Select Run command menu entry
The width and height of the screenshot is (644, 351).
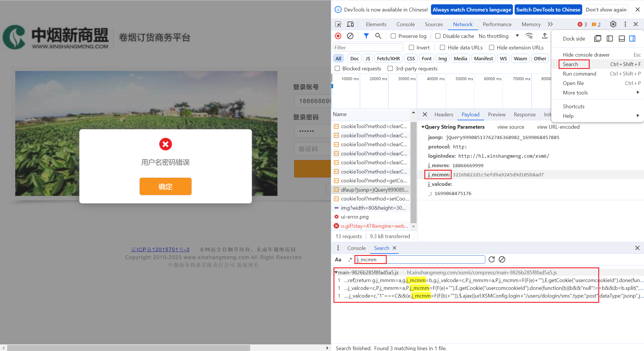[579, 74]
